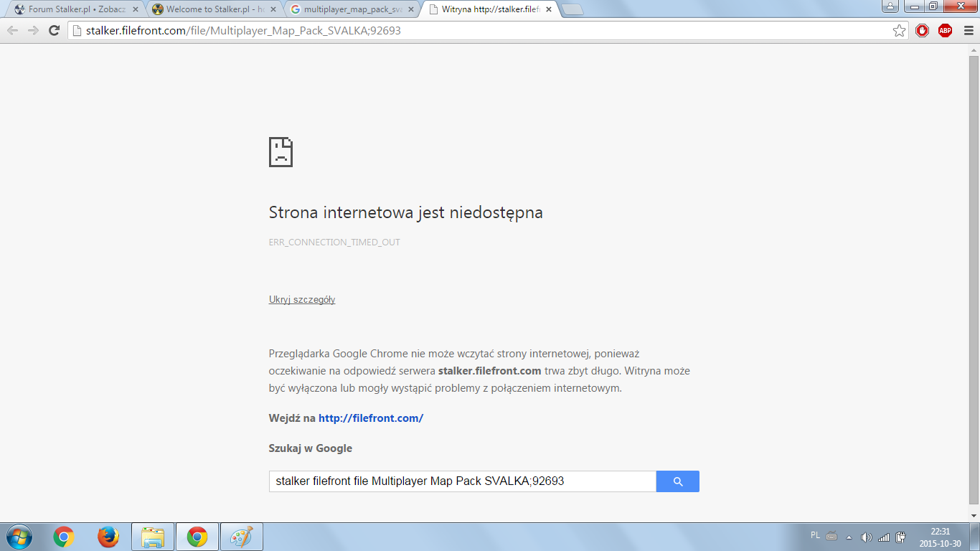The width and height of the screenshot is (980, 551).
Task: Click the browser forward arrow
Action: (33, 30)
